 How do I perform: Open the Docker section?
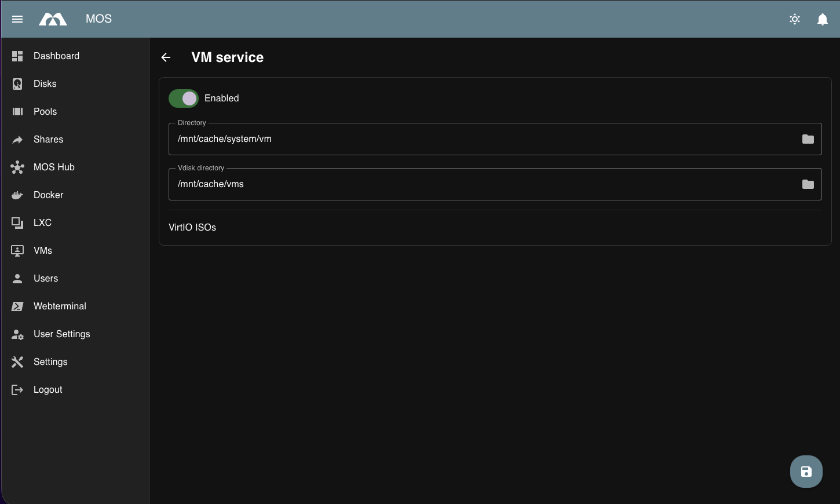coord(48,195)
